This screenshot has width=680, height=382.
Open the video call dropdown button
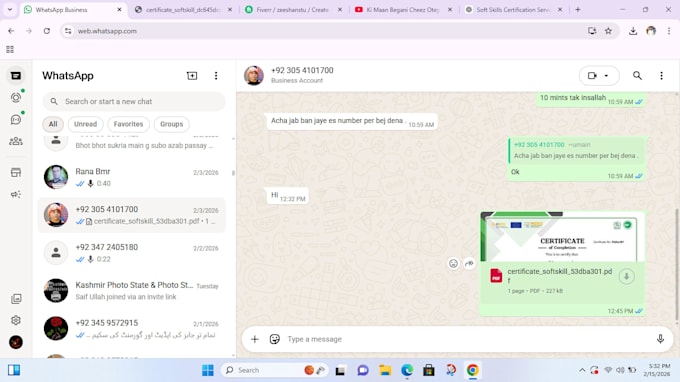click(x=599, y=75)
